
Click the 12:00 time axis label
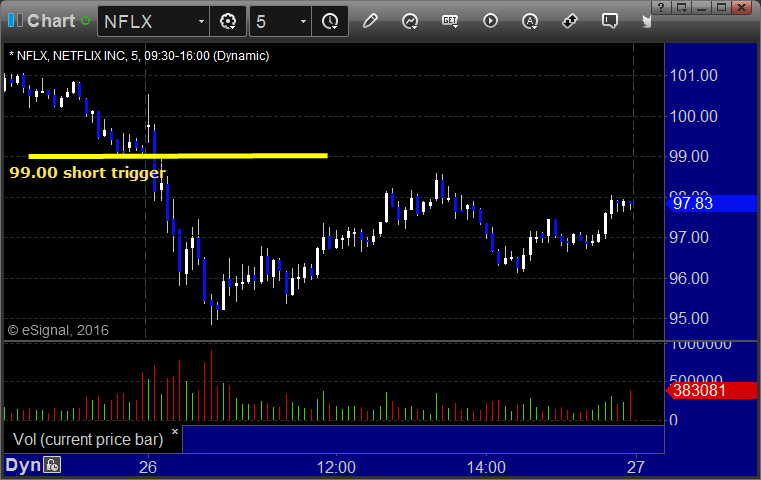(336, 467)
